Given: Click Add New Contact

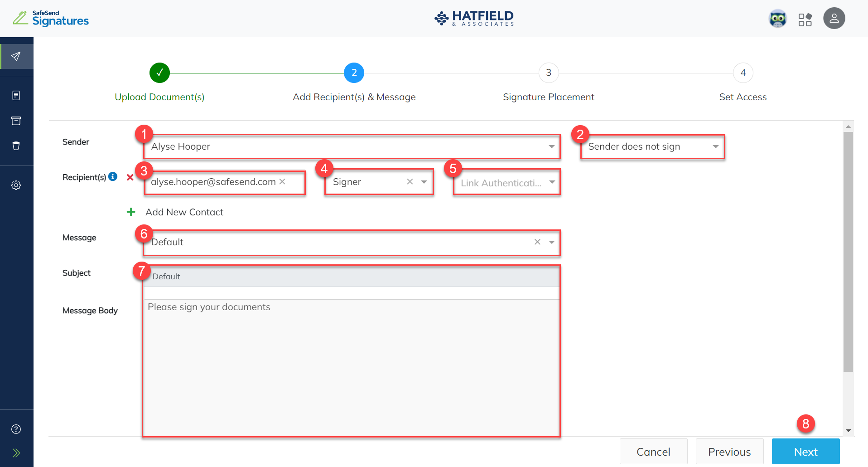Looking at the screenshot, I should pyautogui.click(x=184, y=212).
